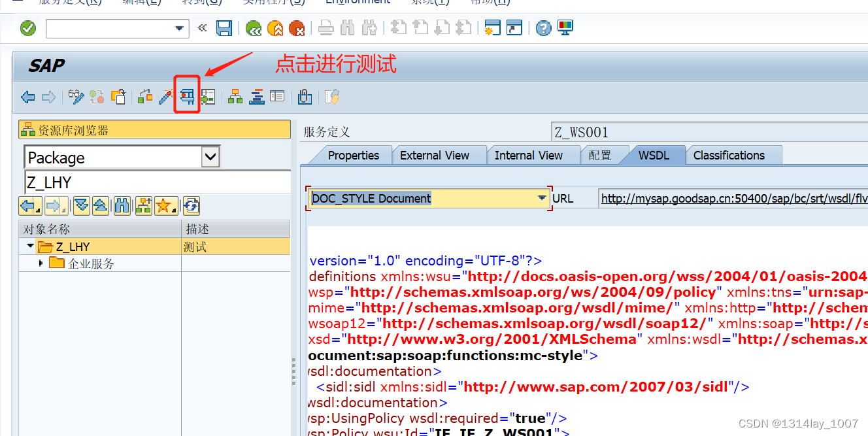
Task: Click the Last Page icon
Action: [x=463, y=28]
